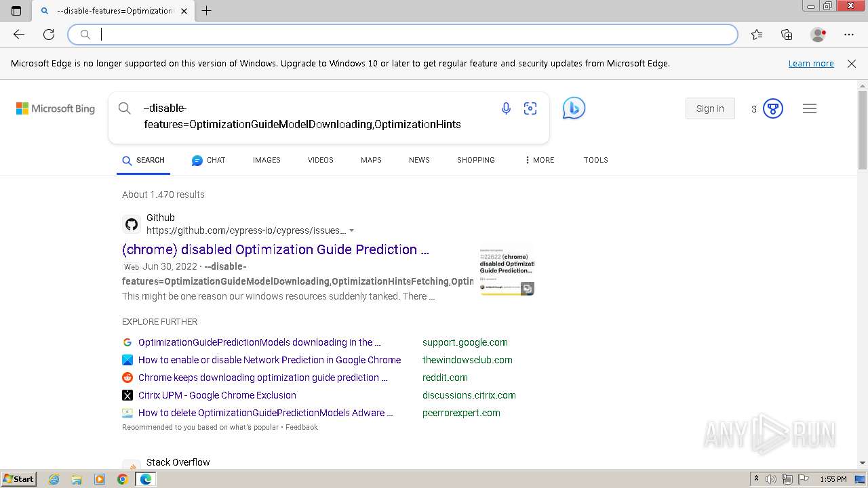Click the Sign in button
This screenshot has width=868, height=488.
click(x=710, y=108)
